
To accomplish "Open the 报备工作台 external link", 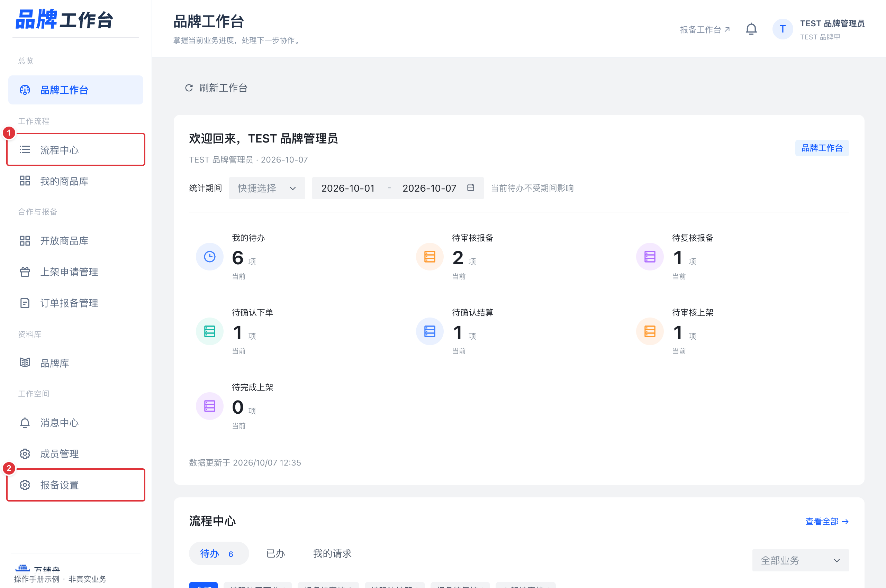I will [705, 30].
